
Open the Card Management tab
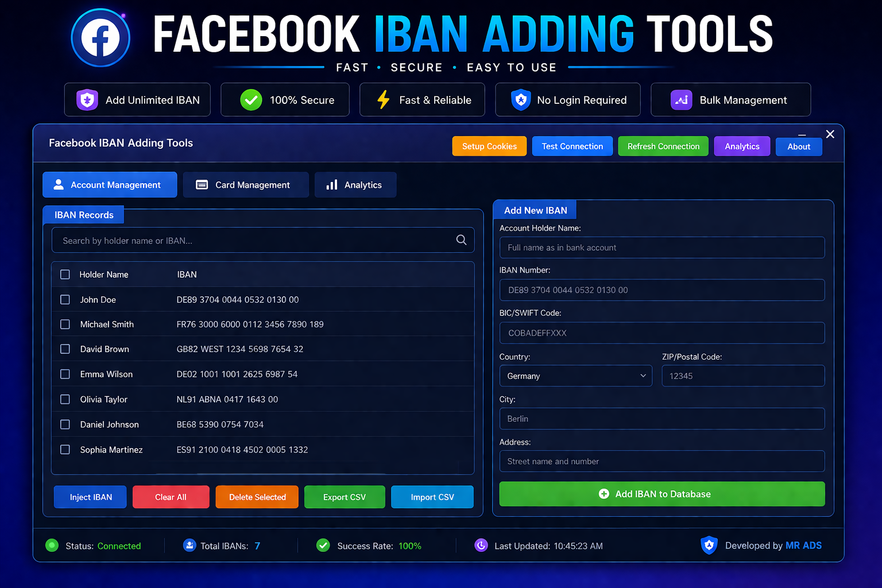(x=246, y=185)
